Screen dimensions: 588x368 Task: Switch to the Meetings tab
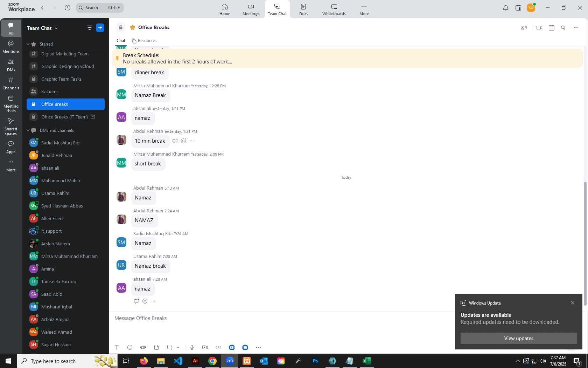pyautogui.click(x=251, y=9)
